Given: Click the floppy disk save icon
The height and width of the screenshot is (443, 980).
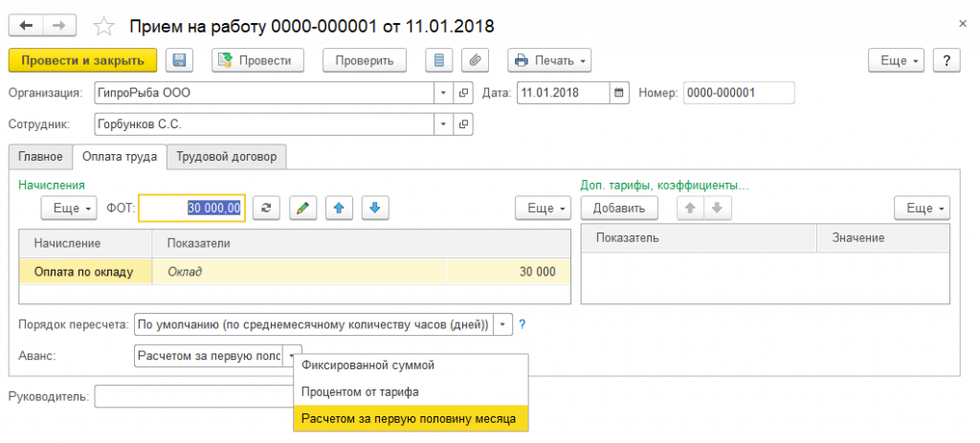Looking at the screenshot, I should [x=179, y=60].
